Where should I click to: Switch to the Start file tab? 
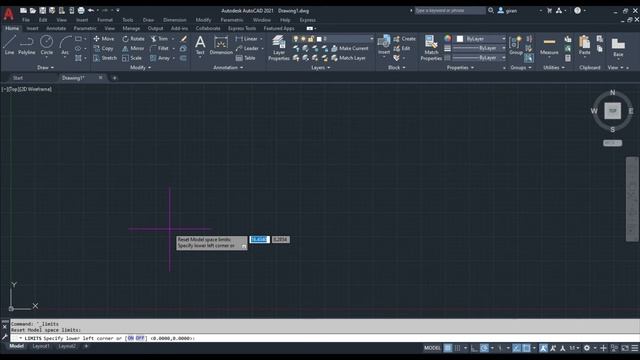pos(18,78)
